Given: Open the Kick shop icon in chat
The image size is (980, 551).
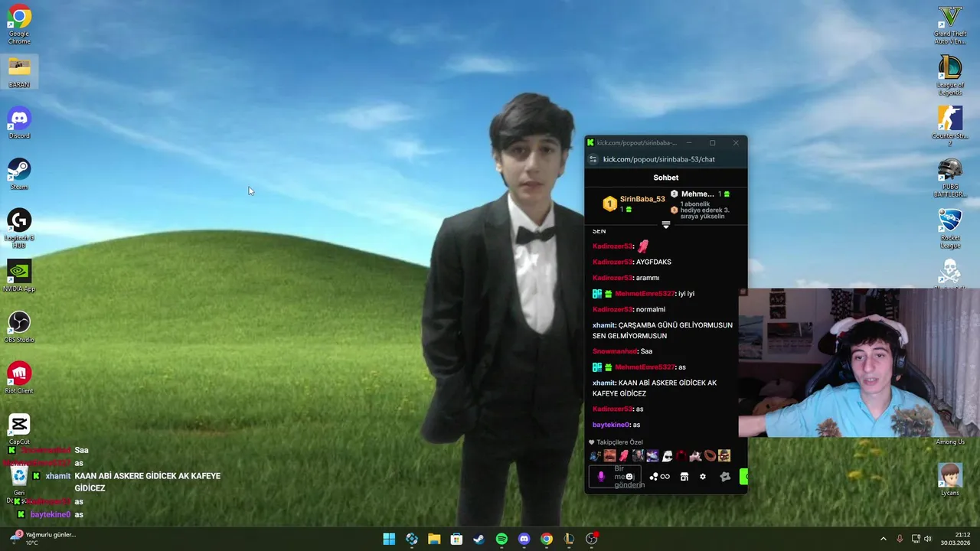Looking at the screenshot, I should pyautogui.click(x=684, y=477).
